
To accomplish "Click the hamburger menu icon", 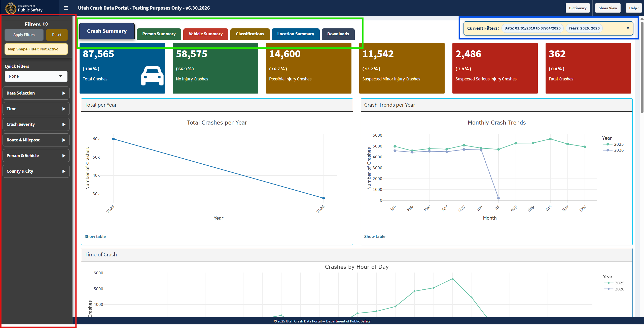I will point(66,8).
